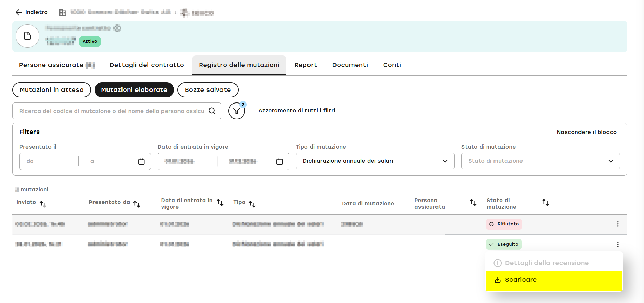The image size is (644, 303).
Task: Open the Data di entrata in vigore calendar
Action: (280, 161)
